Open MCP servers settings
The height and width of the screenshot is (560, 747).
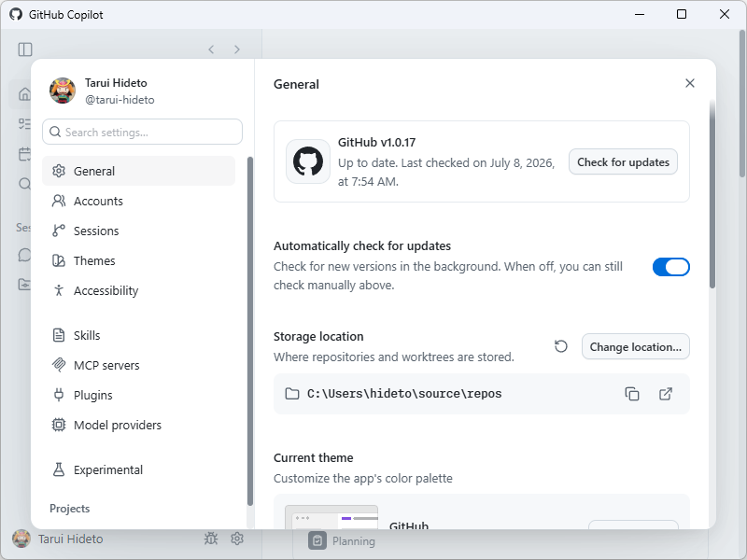138,365
